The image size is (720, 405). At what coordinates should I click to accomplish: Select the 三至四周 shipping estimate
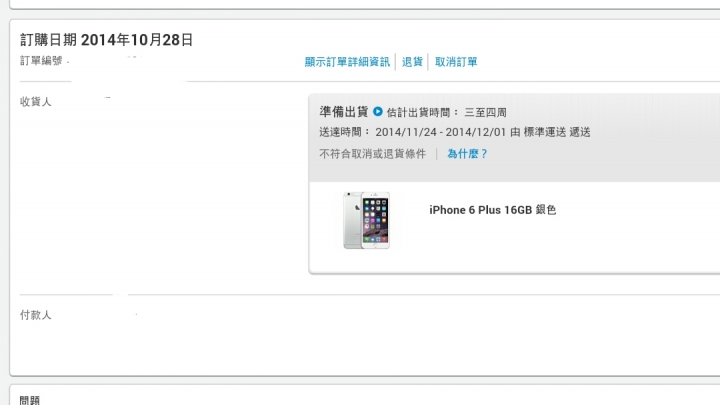pyautogui.click(x=485, y=112)
